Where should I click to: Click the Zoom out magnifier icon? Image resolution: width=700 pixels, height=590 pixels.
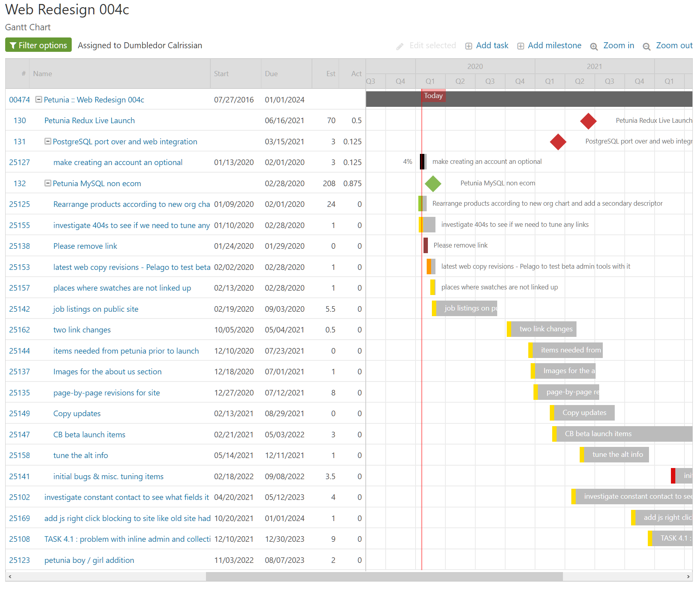point(646,47)
